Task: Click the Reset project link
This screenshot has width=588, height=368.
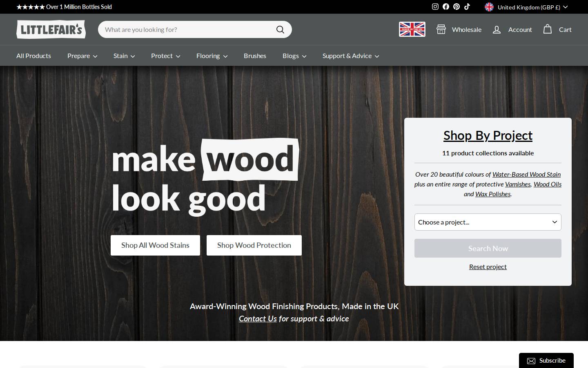Action: point(488,267)
